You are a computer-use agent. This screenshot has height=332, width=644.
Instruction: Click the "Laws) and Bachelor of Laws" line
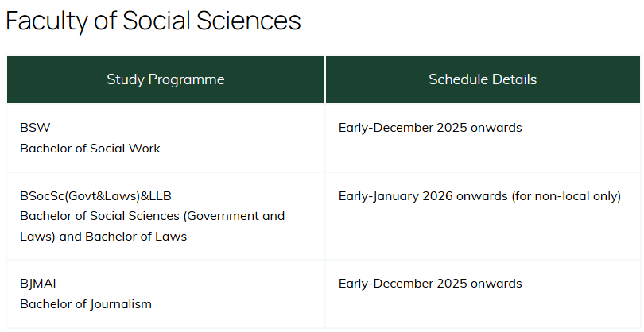pos(103,237)
